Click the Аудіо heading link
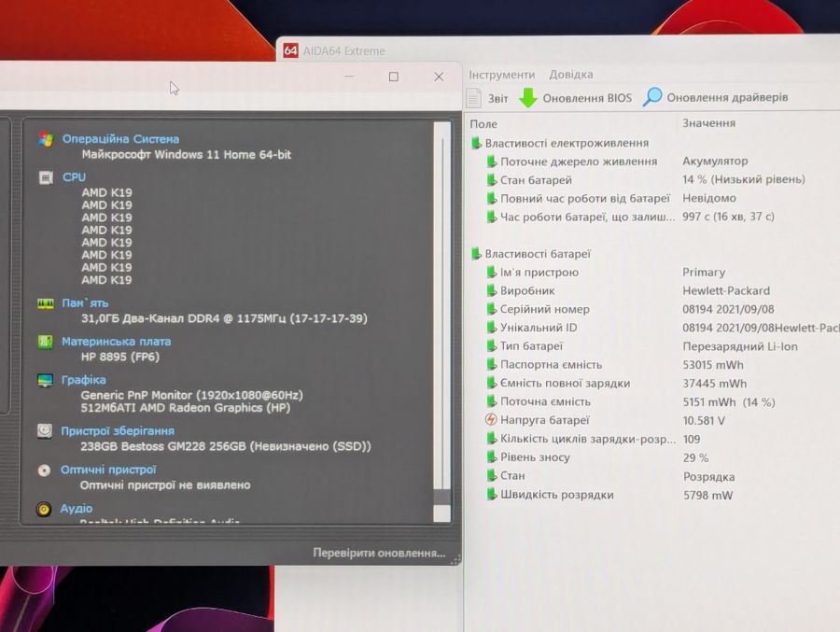The height and width of the screenshot is (632, 840). [x=77, y=508]
